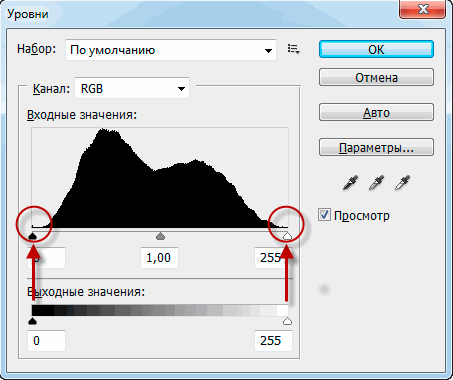Click the output gradient bar

(160, 310)
